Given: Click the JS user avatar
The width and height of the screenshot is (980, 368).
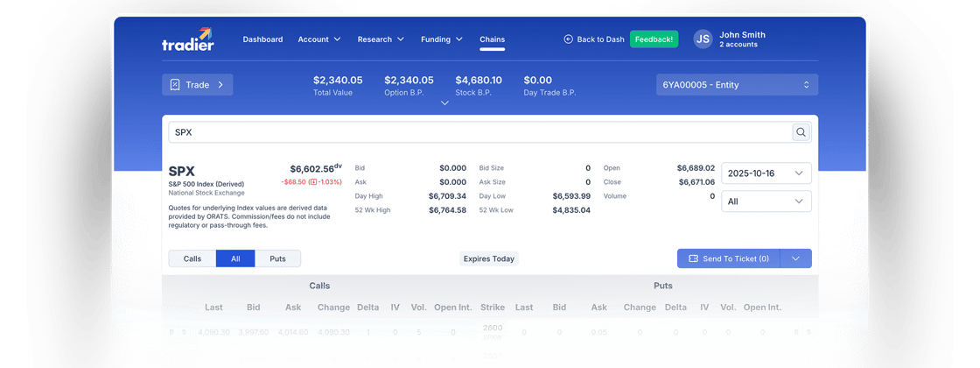Looking at the screenshot, I should pos(703,39).
